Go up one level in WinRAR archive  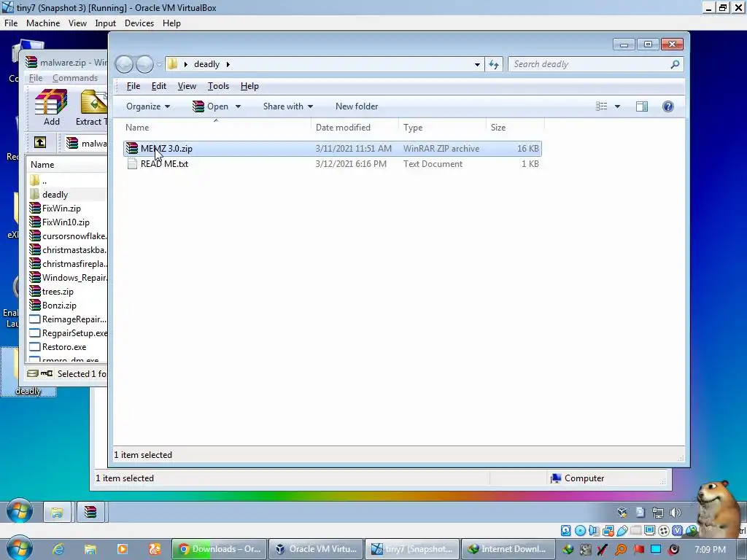tap(40, 142)
